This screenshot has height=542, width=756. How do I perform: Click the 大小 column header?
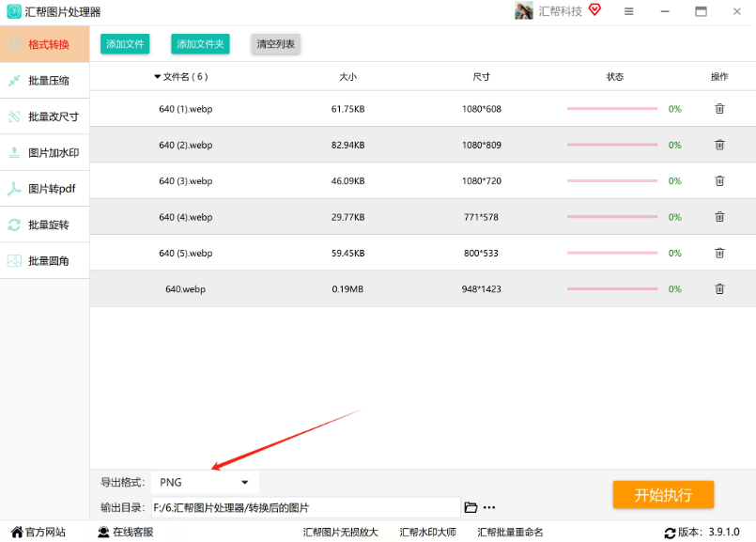pos(347,77)
